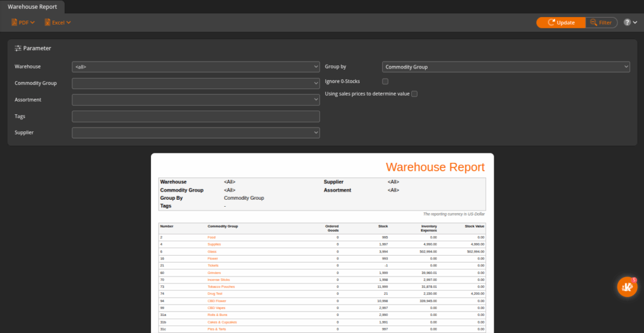Open the Drug Test commodity group link

click(214, 293)
